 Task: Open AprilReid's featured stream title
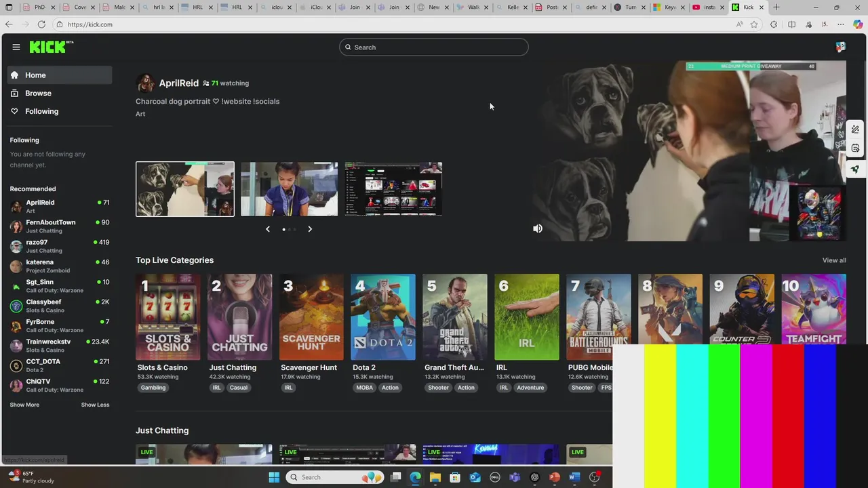point(208,102)
